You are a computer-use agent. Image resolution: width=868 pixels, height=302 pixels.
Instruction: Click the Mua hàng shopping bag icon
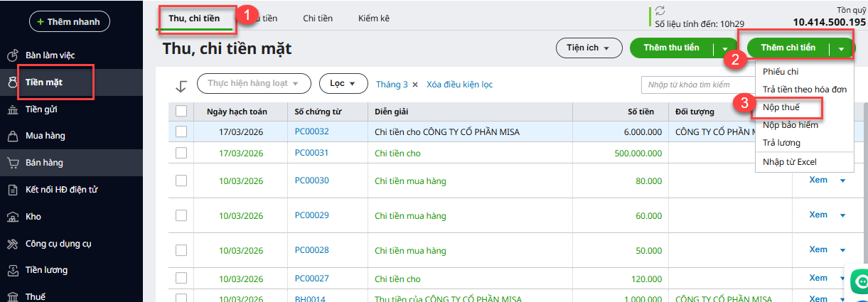click(13, 136)
